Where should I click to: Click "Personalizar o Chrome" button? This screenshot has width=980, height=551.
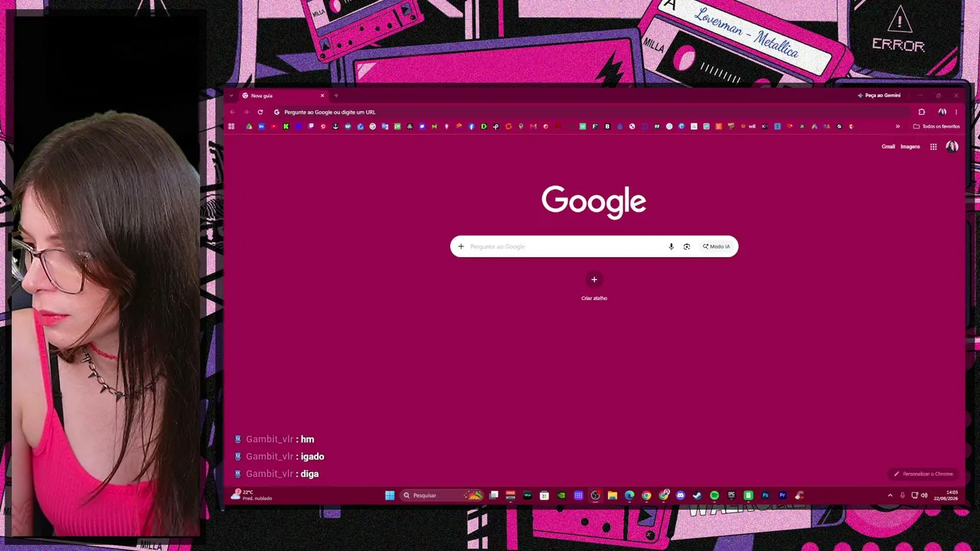[924, 474]
